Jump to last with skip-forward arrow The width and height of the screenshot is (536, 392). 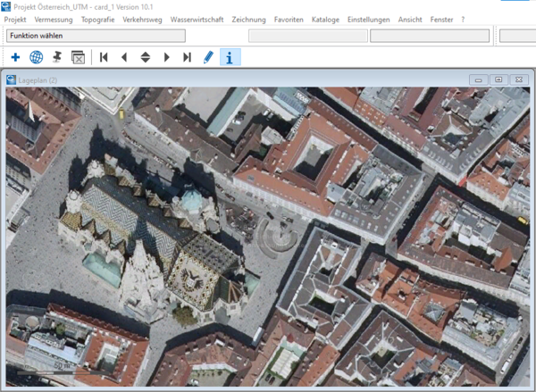[187, 57]
